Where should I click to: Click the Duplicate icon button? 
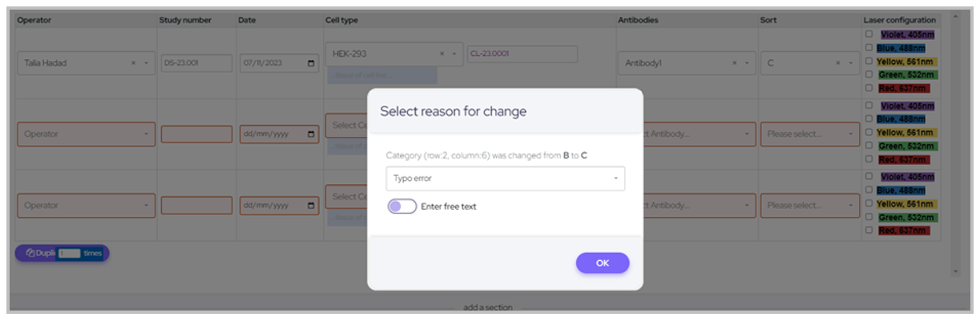[x=30, y=253]
